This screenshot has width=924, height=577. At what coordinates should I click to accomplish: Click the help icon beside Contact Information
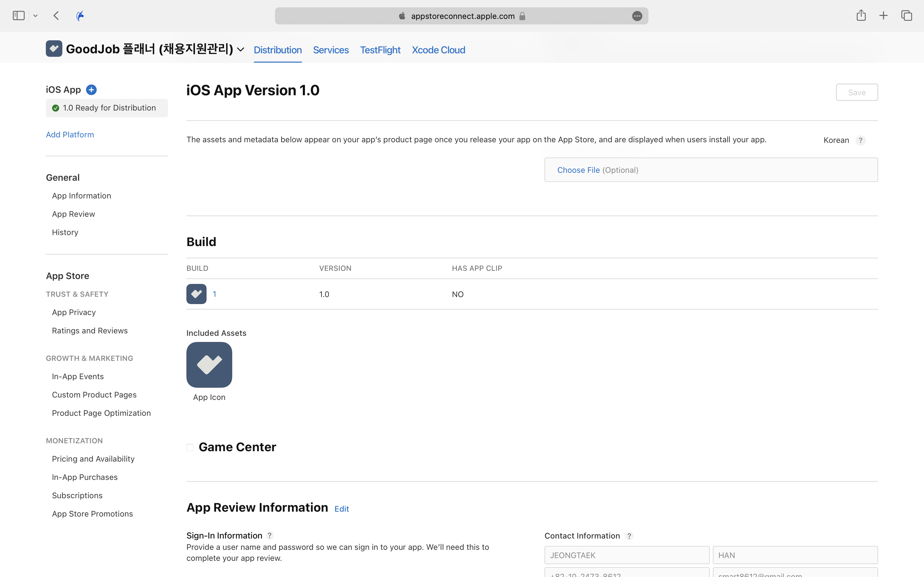629,536
